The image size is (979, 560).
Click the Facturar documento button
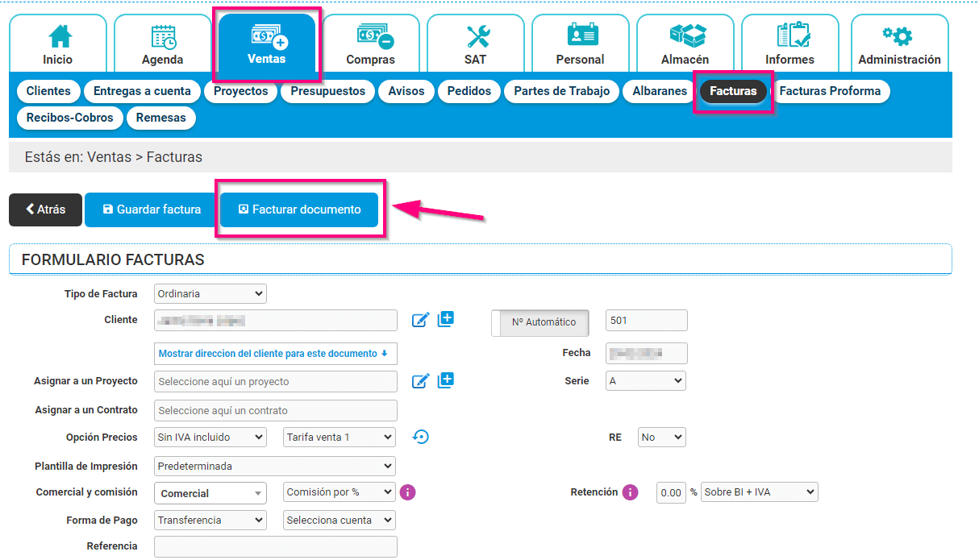(299, 209)
